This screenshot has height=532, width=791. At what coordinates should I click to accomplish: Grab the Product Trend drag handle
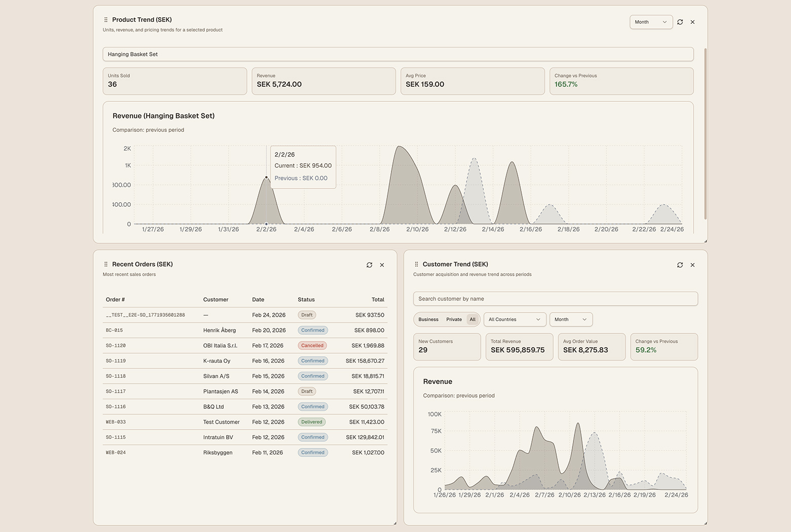[106, 19]
